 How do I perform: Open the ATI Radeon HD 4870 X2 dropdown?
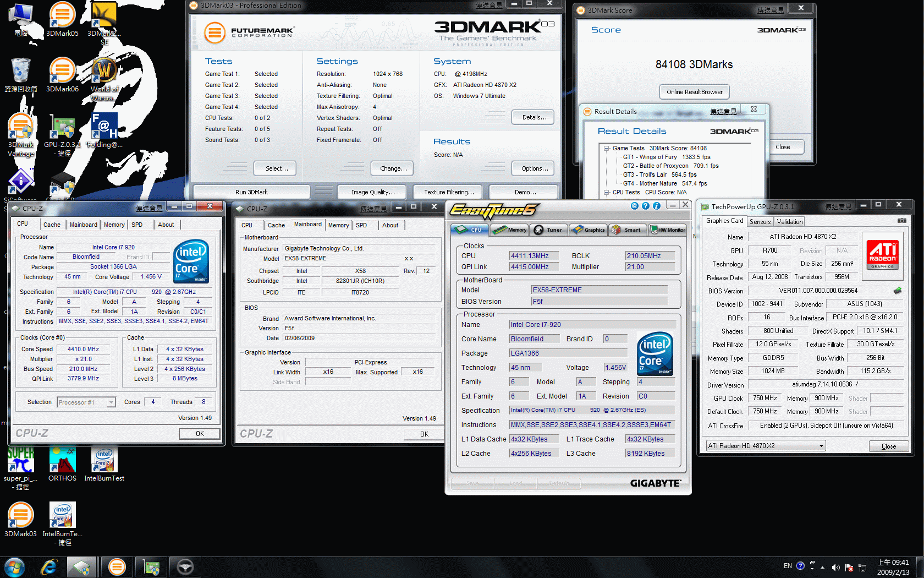click(x=766, y=446)
